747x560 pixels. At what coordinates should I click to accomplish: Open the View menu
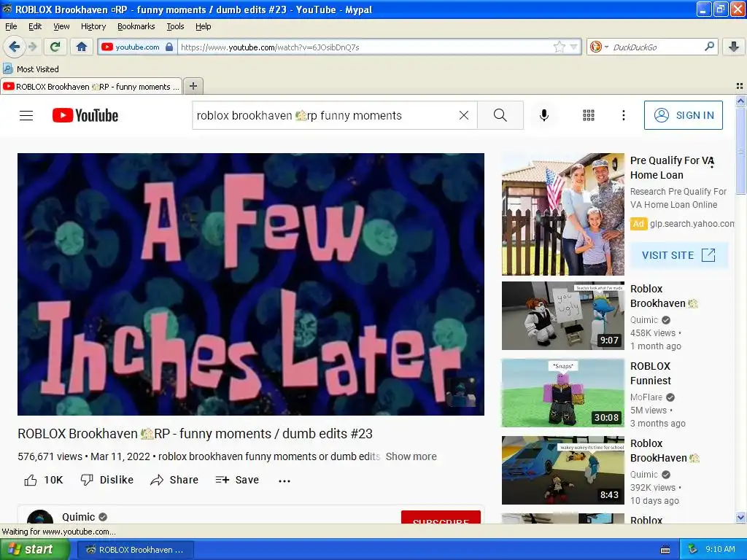pos(61,26)
